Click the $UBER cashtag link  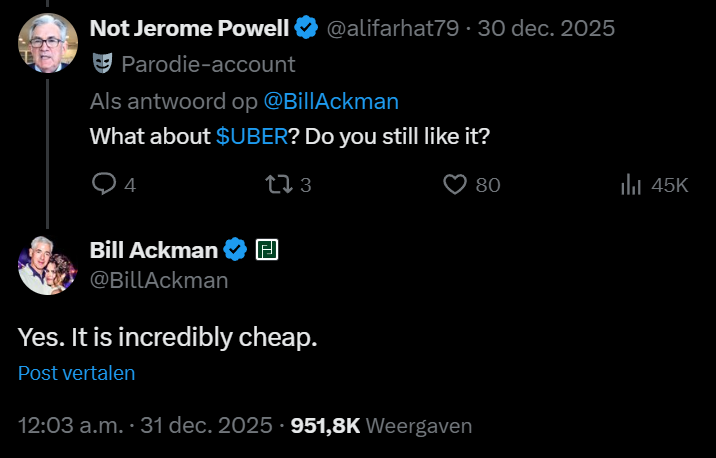(251, 135)
